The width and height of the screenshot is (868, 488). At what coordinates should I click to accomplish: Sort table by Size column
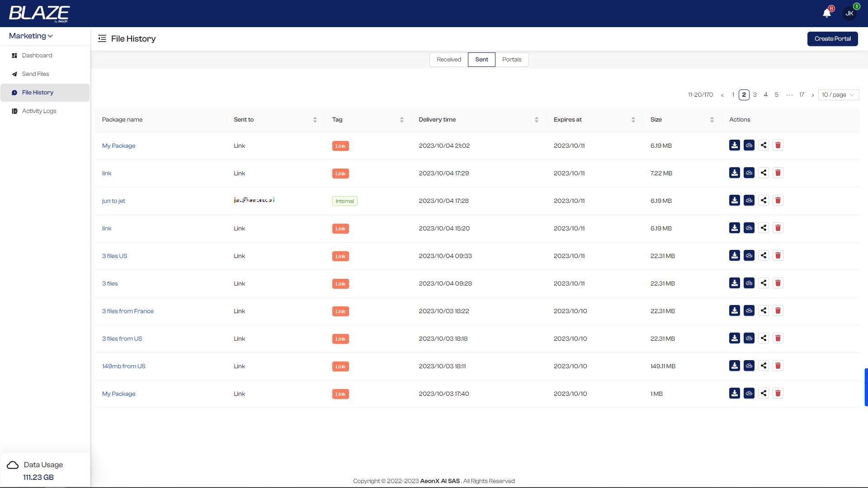(x=712, y=120)
